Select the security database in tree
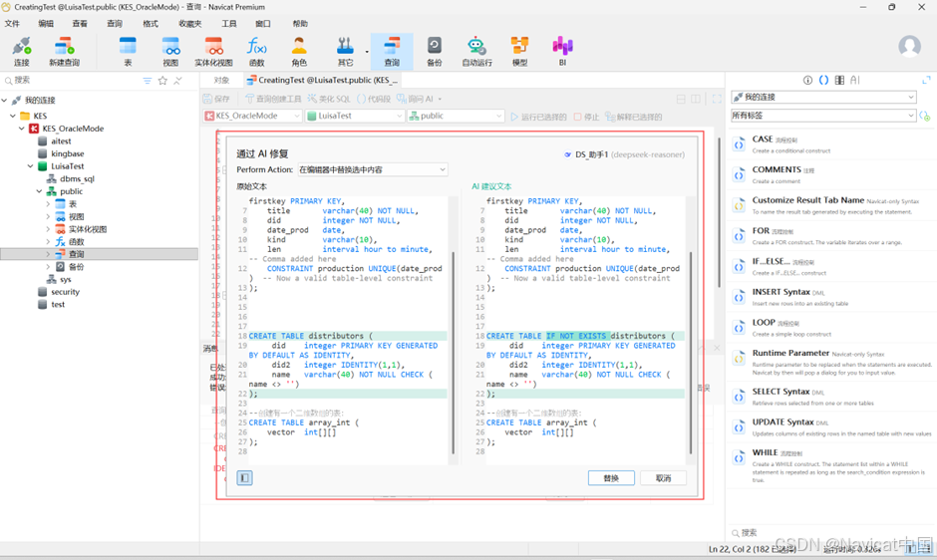 point(65,292)
